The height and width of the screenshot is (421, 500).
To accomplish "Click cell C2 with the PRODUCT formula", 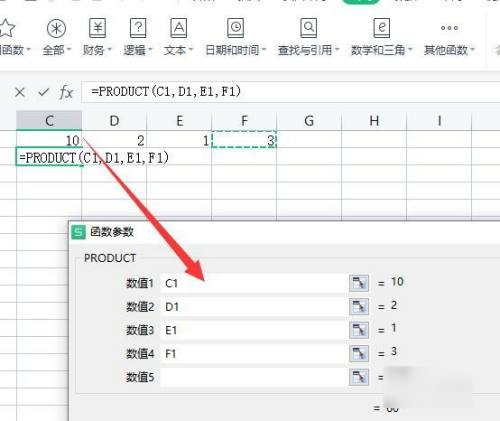I will coord(49,157).
